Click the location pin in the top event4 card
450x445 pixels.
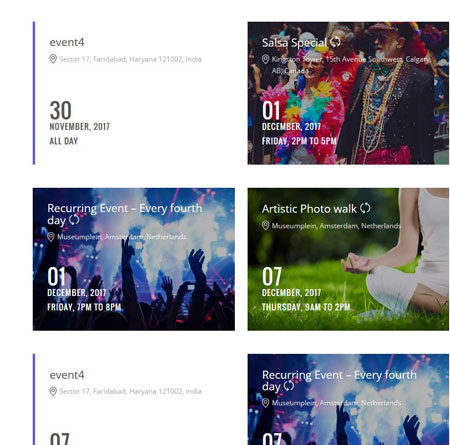[53, 59]
